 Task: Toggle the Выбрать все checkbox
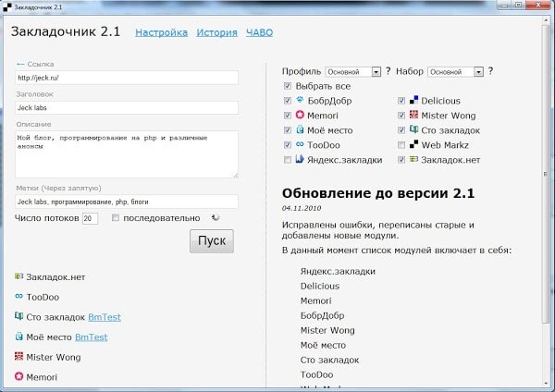coord(289,86)
